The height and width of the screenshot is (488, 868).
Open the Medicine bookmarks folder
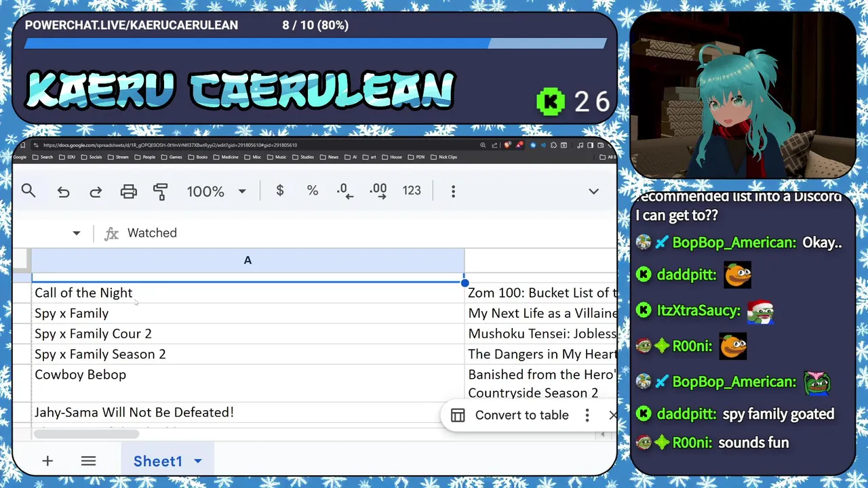coord(226,157)
